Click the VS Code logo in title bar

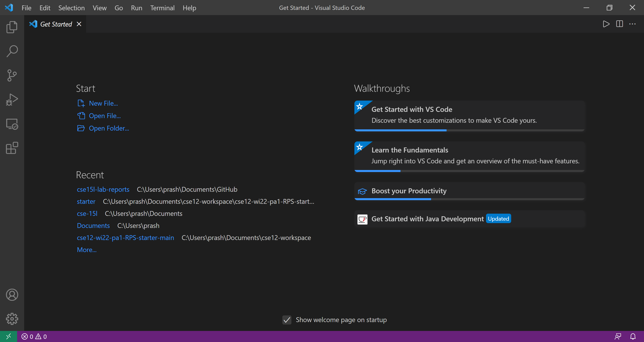(9, 7)
